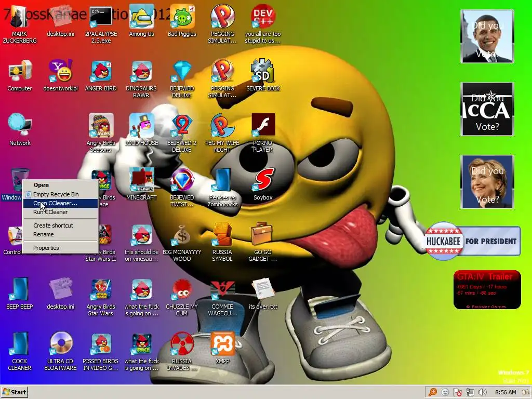
Task: Click the PEG MY WIFE NIGHT icon
Action: click(222, 133)
